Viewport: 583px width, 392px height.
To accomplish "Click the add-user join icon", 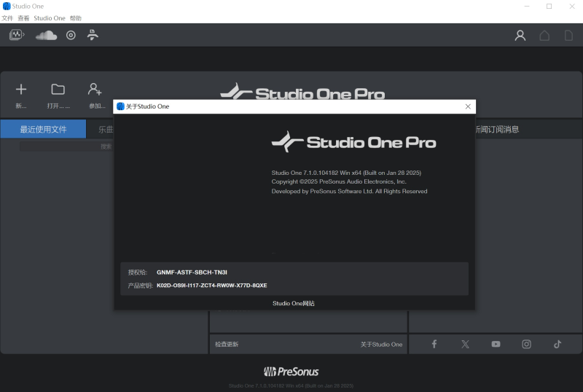I will click(x=95, y=90).
